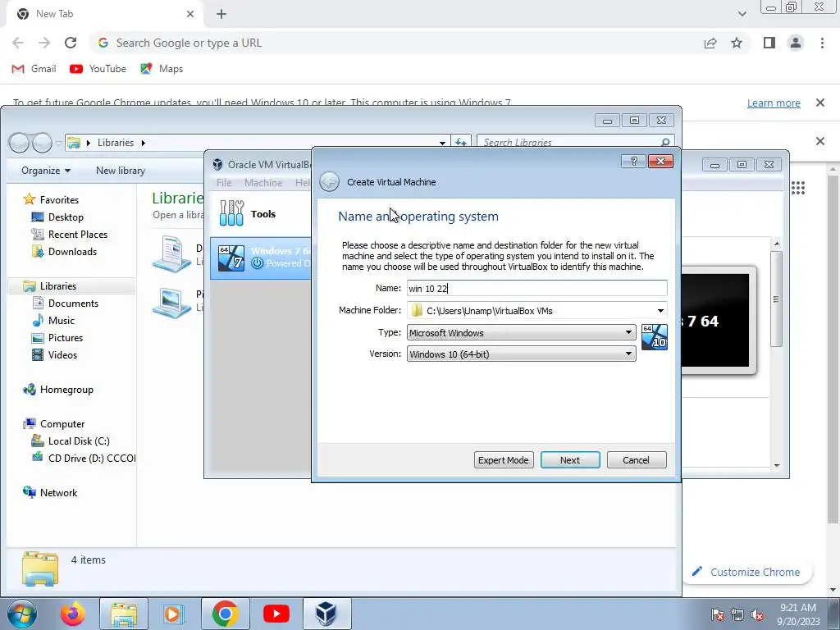
Task: Select the Windows 7 64 VM entry
Action: pyautogui.click(x=260, y=258)
